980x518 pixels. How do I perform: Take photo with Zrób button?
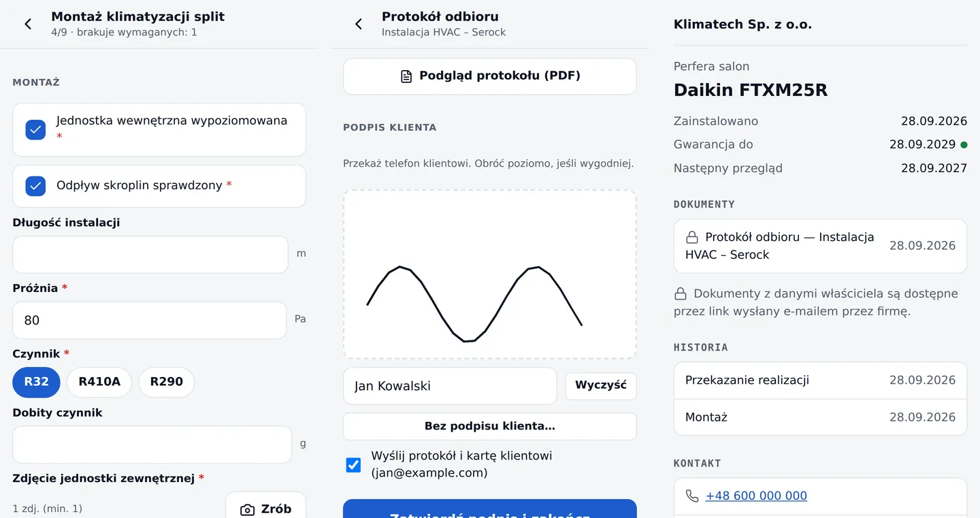(x=265, y=505)
